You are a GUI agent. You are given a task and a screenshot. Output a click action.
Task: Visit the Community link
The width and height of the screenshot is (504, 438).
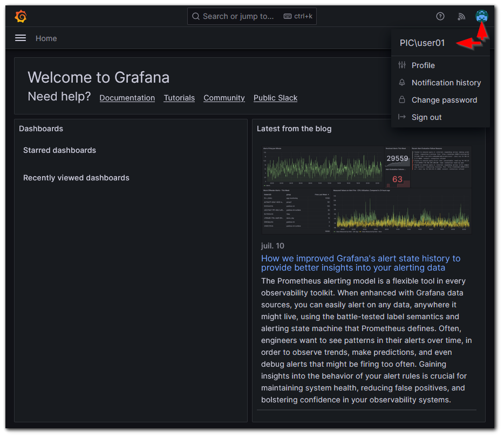point(224,98)
